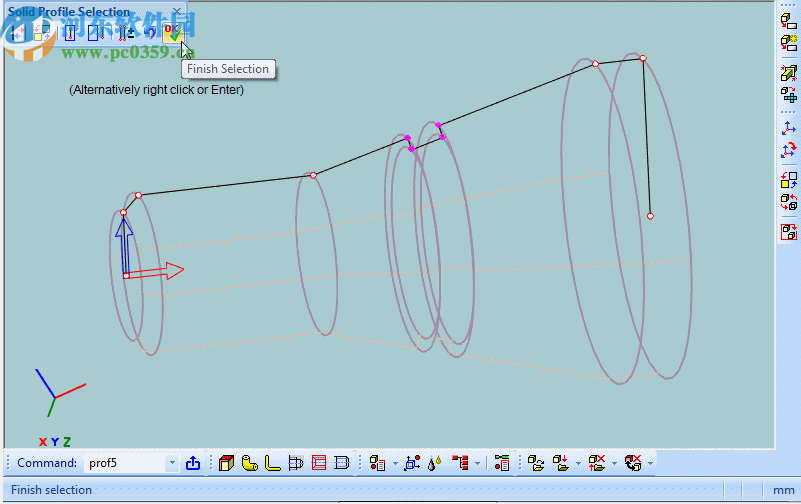Expand the arrow beside the folder down-arrow icon
The height and width of the screenshot is (504, 801).
pyautogui.click(x=578, y=464)
